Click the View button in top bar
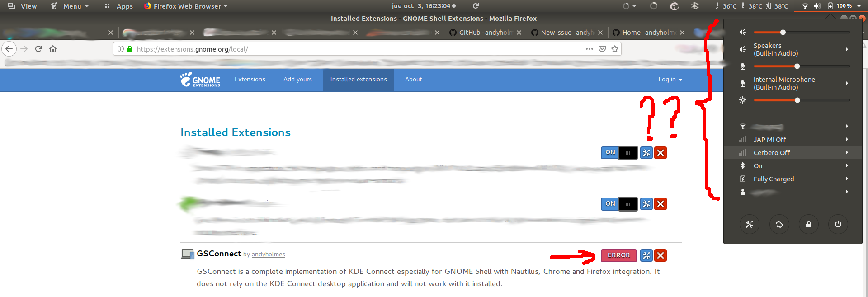 (x=23, y=6)
